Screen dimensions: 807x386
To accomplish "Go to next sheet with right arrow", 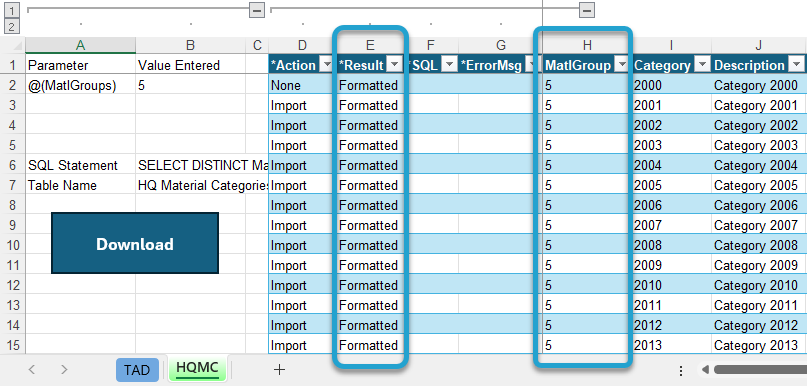I will [x=64, y=369].
